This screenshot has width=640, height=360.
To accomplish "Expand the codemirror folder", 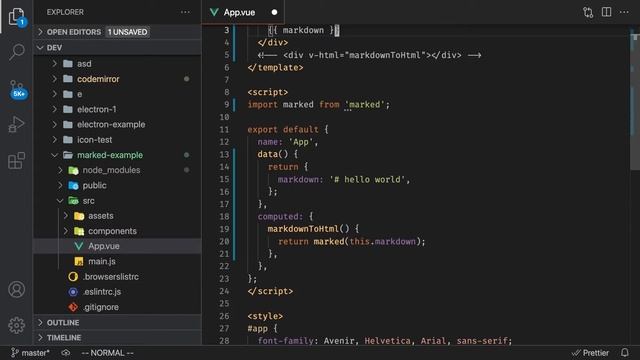I will 118,79.
